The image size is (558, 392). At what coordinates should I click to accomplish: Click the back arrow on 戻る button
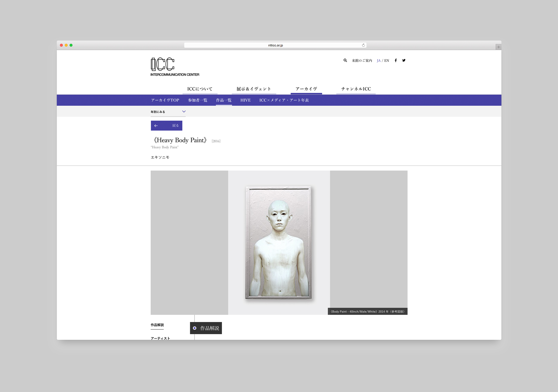[156, 126]
